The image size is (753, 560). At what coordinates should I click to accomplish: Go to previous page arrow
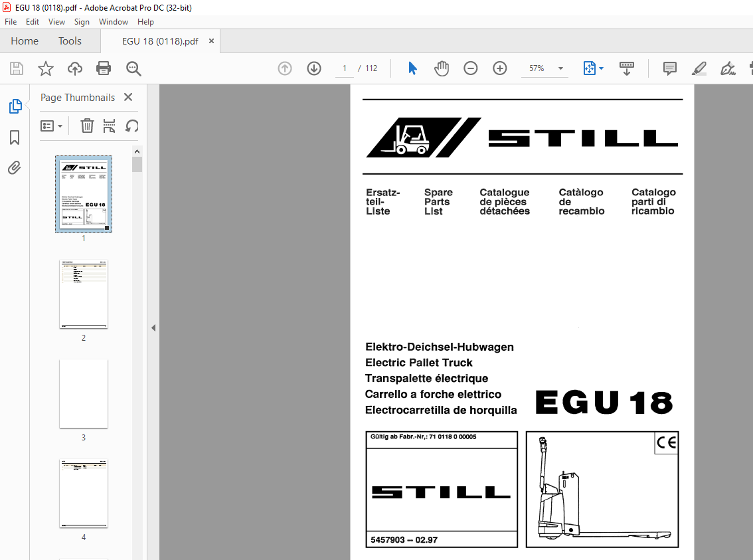click(x=285, y=68)
